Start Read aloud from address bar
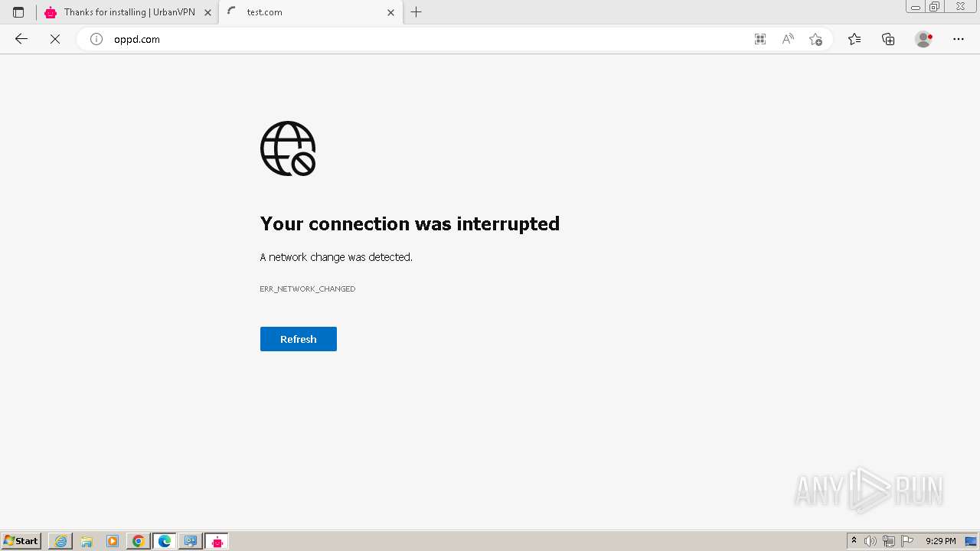Screen dimensions: 980x551 click(788, 39)
